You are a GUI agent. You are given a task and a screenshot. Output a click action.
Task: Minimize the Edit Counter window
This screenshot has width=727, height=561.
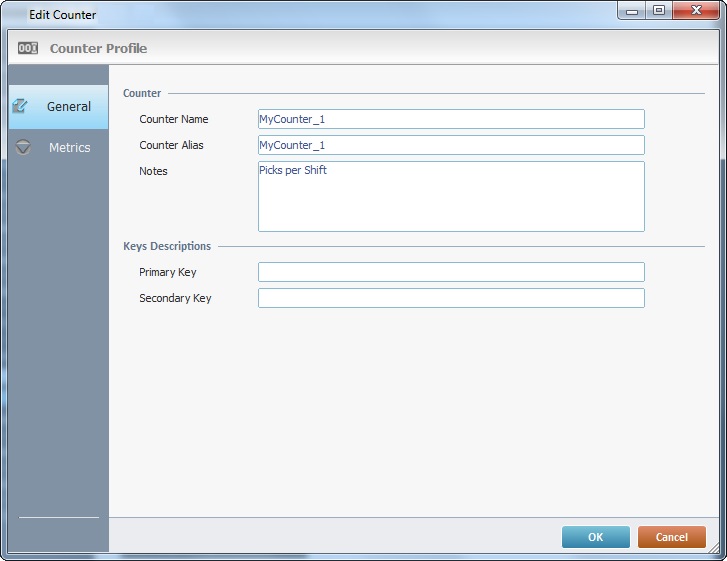(632, 11)
